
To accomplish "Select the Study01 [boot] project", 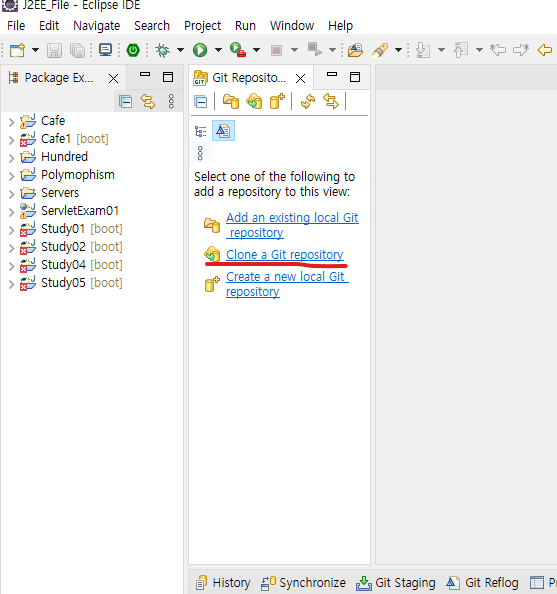I will tap(71, 229).
